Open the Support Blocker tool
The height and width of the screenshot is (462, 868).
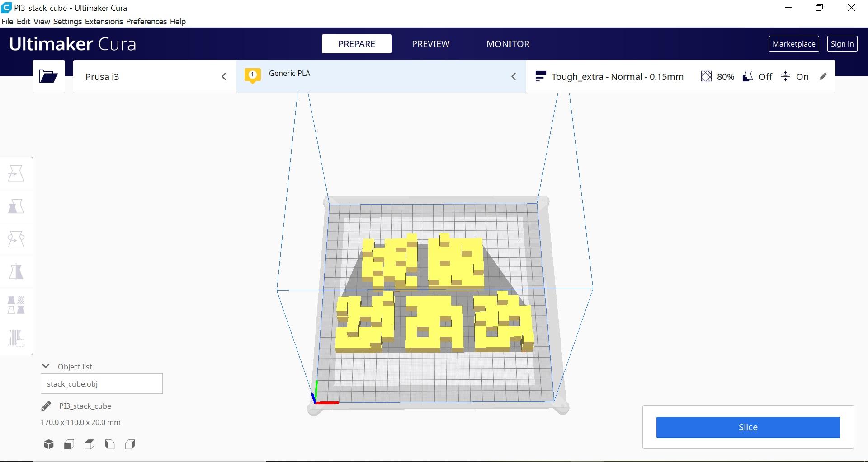tap(16, 338)
